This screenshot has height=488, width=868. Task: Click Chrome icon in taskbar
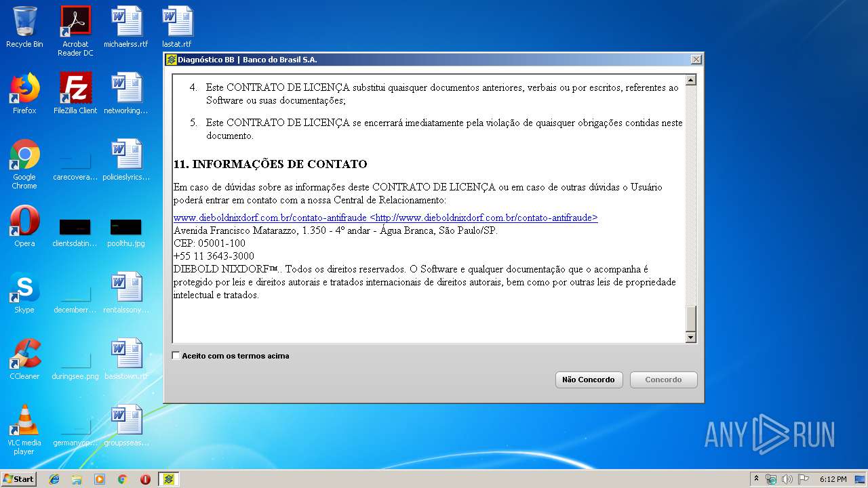(122, 479)
